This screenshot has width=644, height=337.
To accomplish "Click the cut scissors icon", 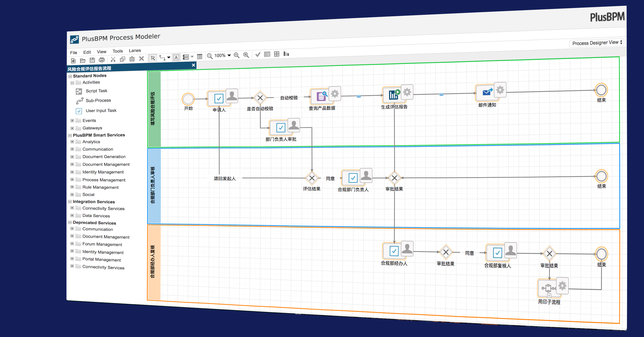I will click(x=113, y=59).
